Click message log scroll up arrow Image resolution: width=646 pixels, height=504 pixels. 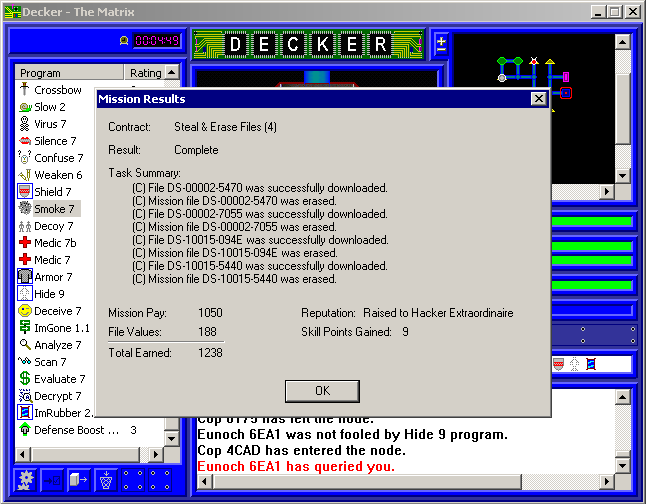(623, 397)
